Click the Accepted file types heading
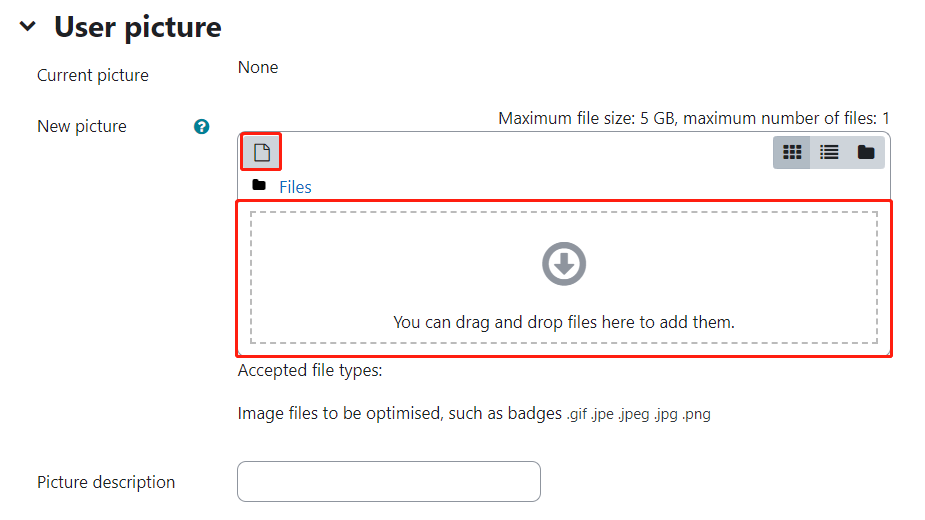Screen dimensions: 925x520 tap(310, 371)
